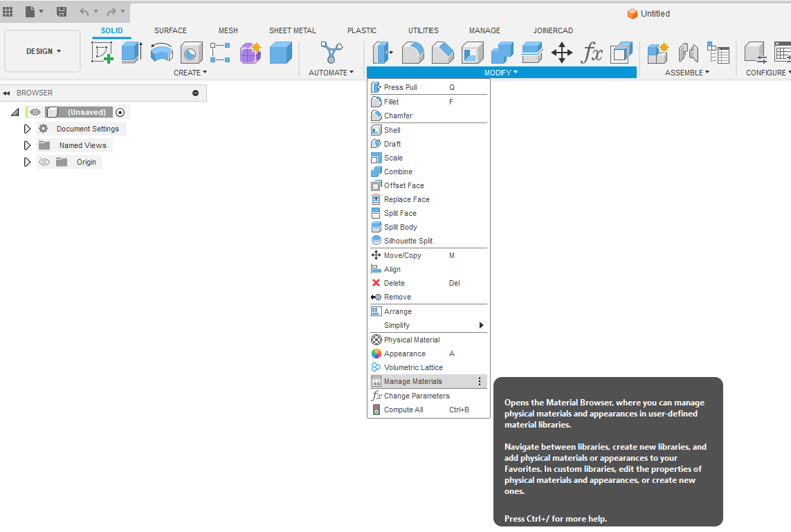Undo the last action

tap(84, 11)
